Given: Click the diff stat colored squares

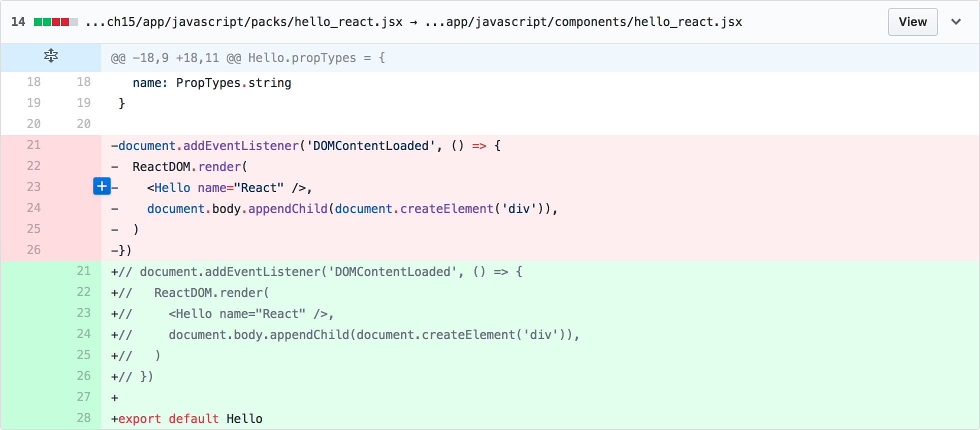Looking at the screenshot, I should tap(56, 22).
